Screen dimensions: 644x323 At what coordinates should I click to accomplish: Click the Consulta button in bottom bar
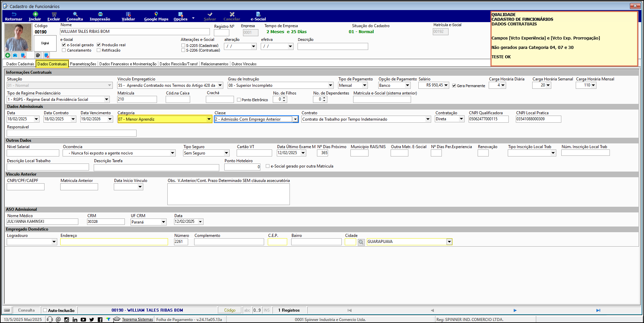coord(26,310)
